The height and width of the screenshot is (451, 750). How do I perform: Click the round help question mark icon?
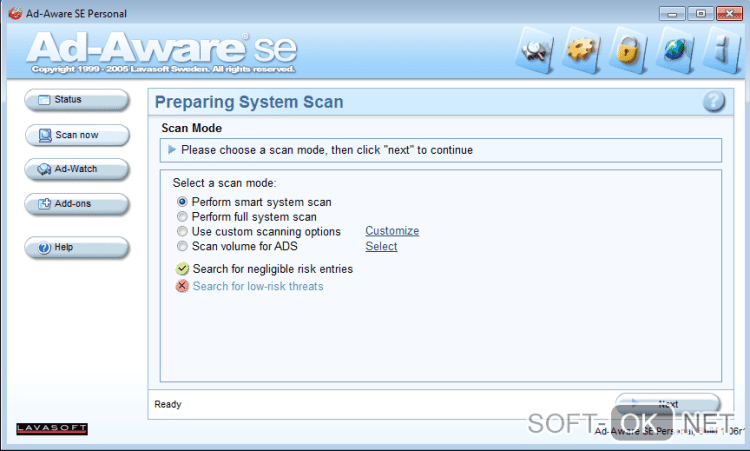714,101
